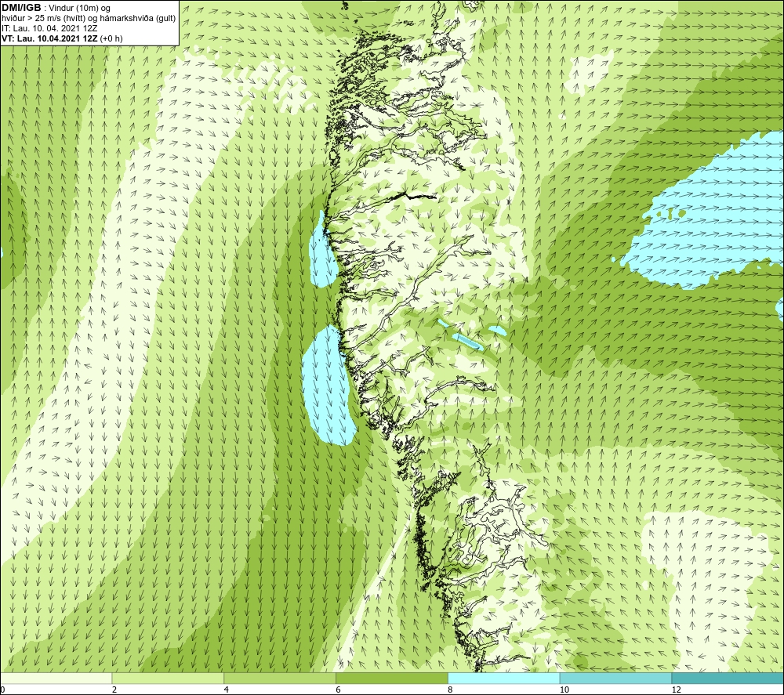
Task: Click the "8" legend scale label
Action: [451, 690]
